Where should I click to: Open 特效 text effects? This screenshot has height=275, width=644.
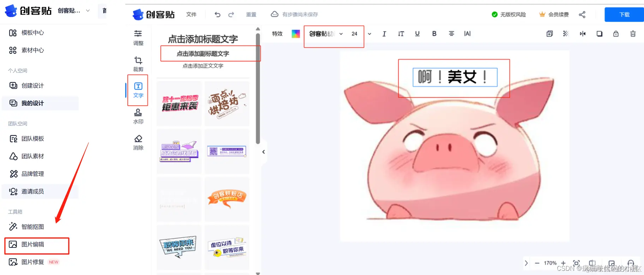[277, 34]
